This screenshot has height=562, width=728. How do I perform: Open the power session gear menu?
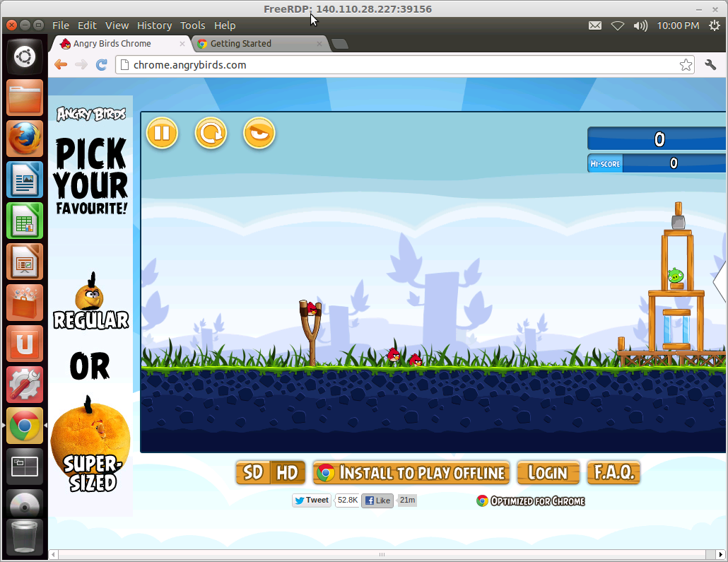(715, 25)
